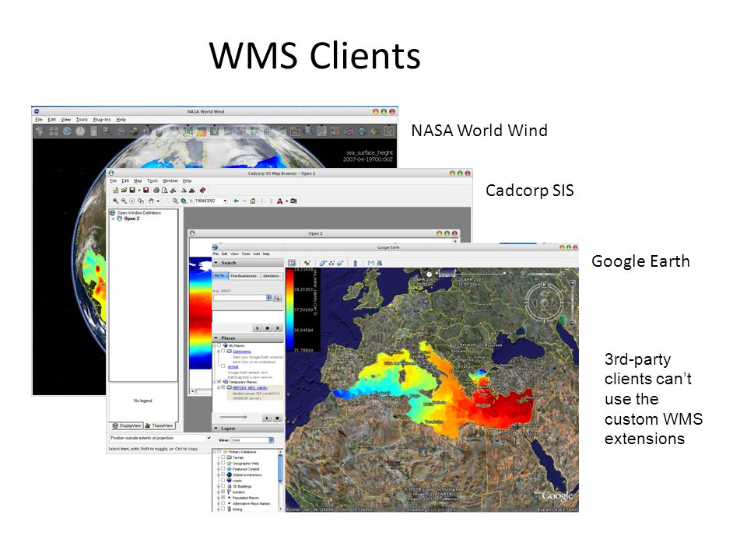Collapse the Layers panel header

point(247,429)
